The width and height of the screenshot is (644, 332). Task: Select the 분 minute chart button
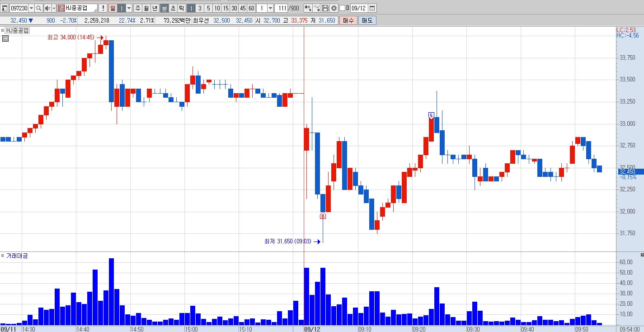165,8
